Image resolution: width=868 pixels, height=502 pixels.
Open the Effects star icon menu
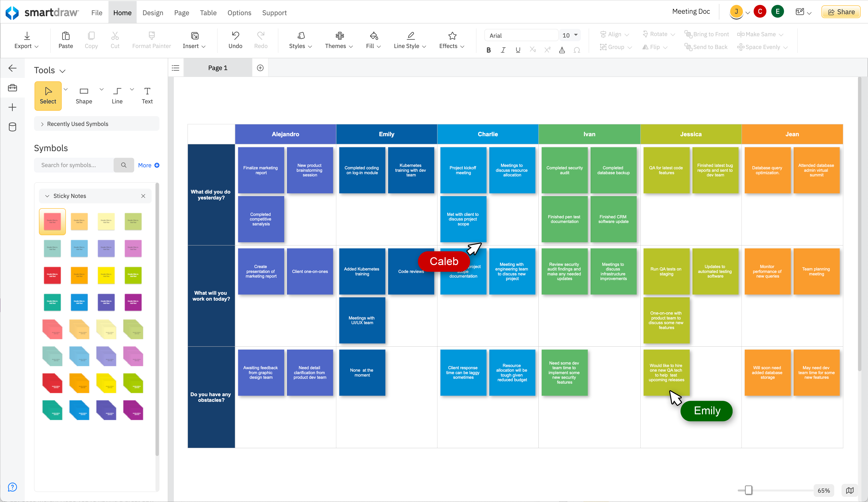pyautogui.click(x=452, y=36)
